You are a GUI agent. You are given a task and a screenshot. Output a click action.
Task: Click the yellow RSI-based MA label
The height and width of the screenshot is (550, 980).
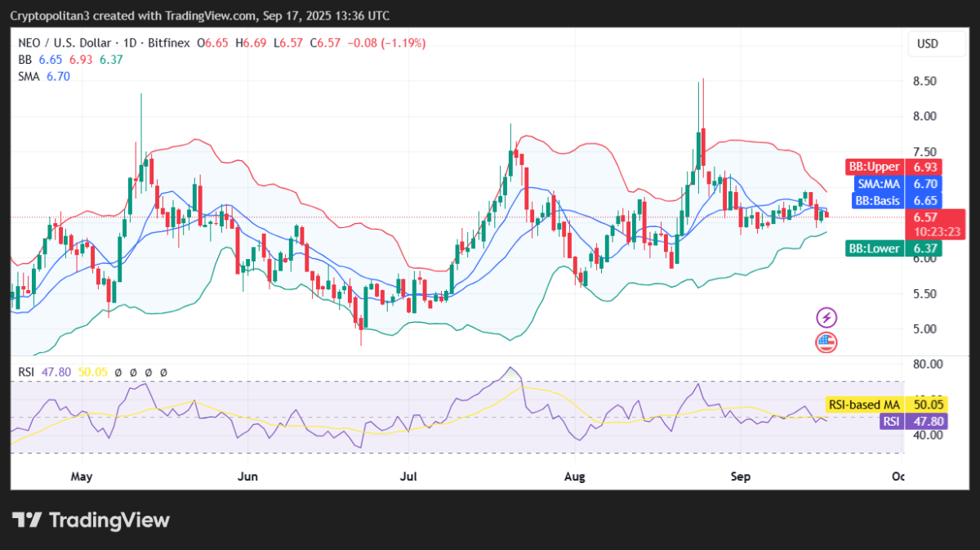coord(864,405)
